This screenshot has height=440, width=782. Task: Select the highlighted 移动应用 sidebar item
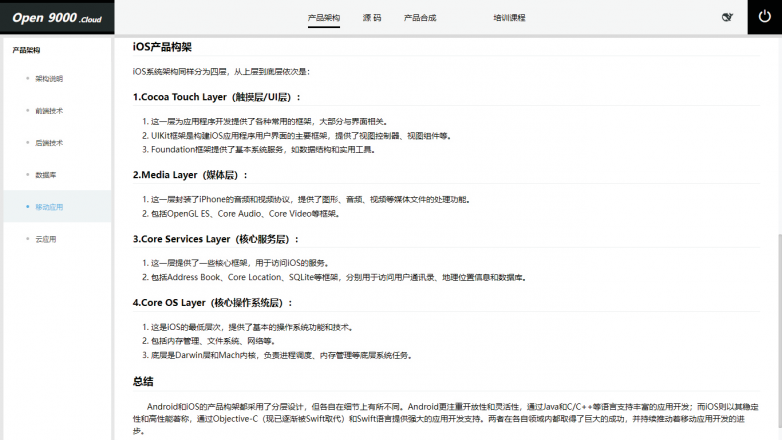coord(49,207)
